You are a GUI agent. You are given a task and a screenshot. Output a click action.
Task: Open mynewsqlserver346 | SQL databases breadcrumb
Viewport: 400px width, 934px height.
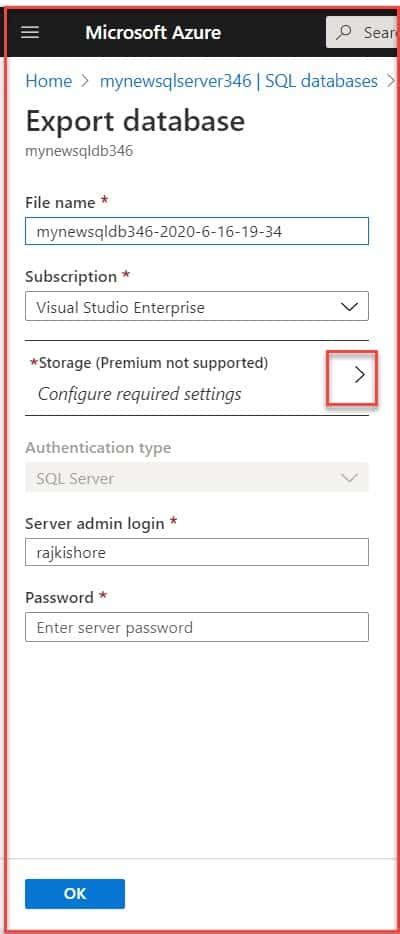click(x=239, y=81)
